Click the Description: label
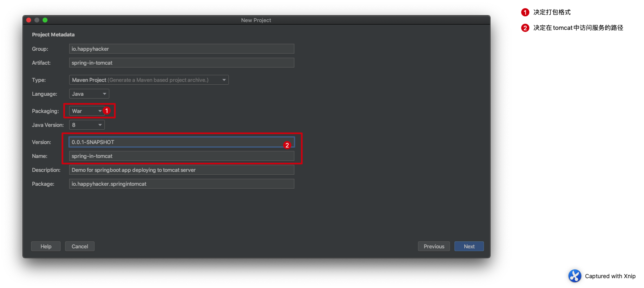This screenshot has height=288, width=644. tap(46, 170)
